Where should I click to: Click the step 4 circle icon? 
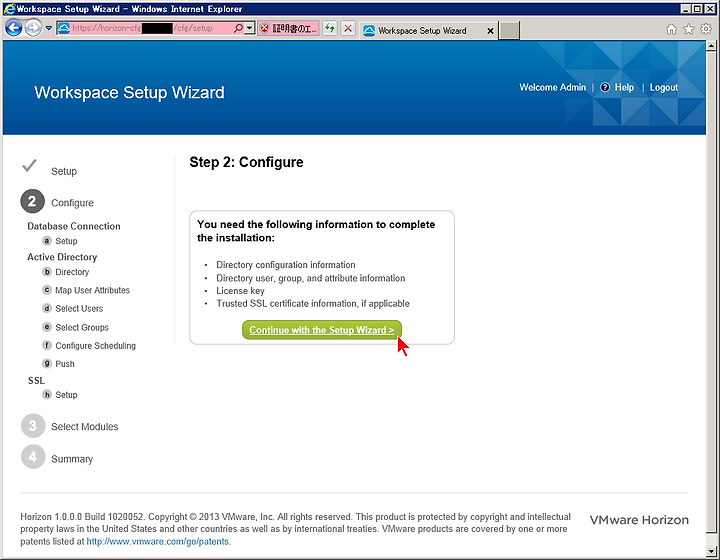click(x=33, y=457)
